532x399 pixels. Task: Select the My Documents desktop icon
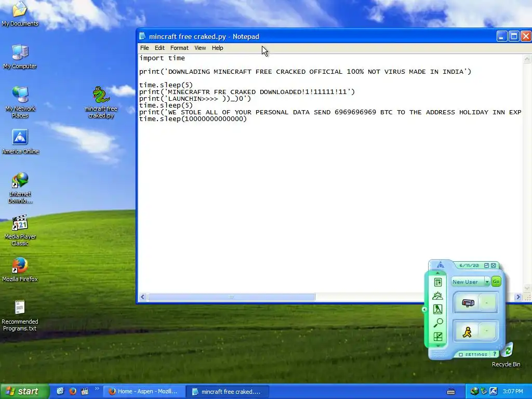(x=20, y=14)
